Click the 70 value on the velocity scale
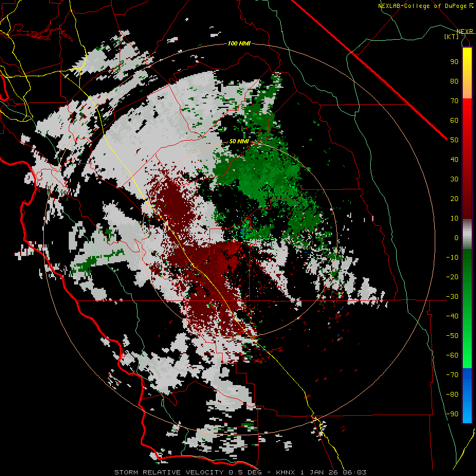 click(x=454, y=101)
